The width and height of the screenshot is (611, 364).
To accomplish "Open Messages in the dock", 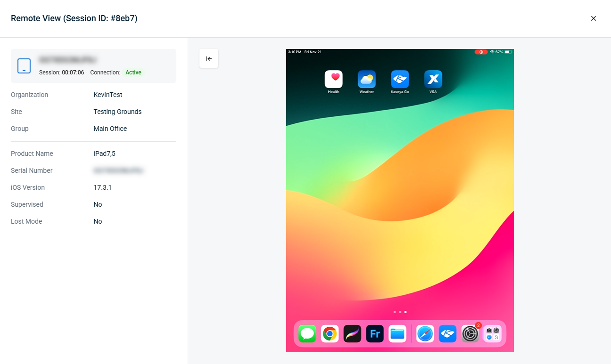I will pos(307,334).
